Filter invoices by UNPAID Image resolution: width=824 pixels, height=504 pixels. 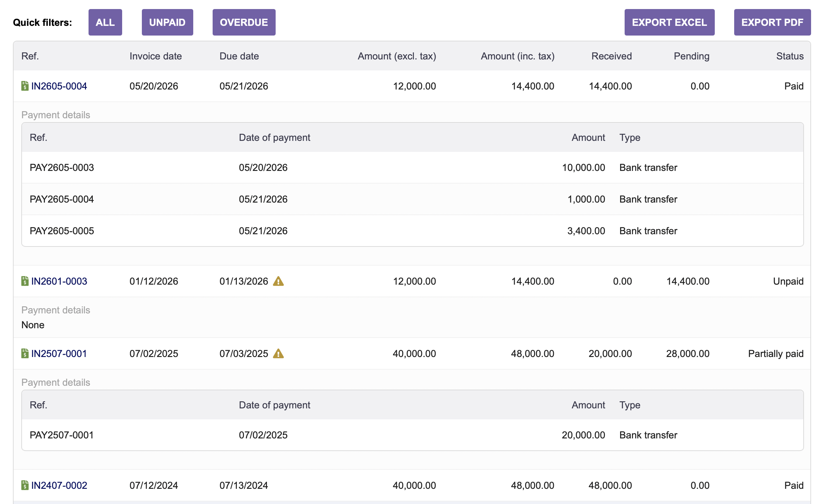167,22
